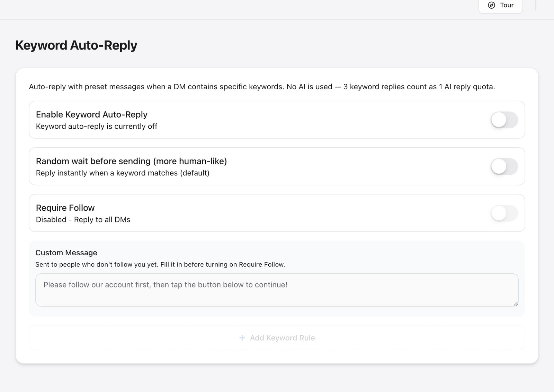Click the compass icon on Tour button
Image resolution: width=554 pixels, height=392 pixels.
pos(491,5)
